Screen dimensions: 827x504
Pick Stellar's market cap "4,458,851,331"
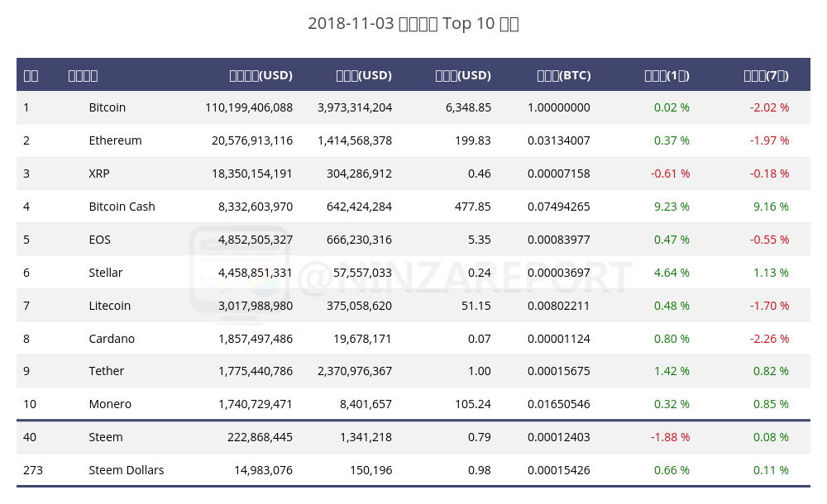256,273
